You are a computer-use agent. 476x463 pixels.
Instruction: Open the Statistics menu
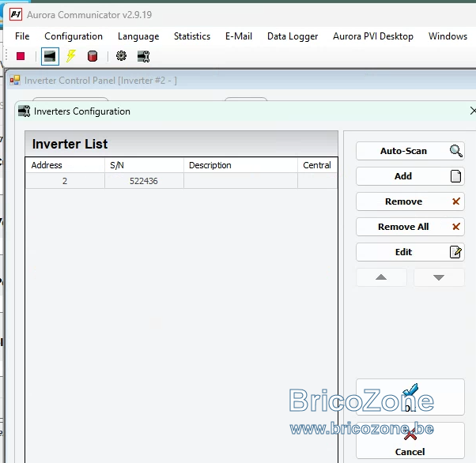point(192,36)
